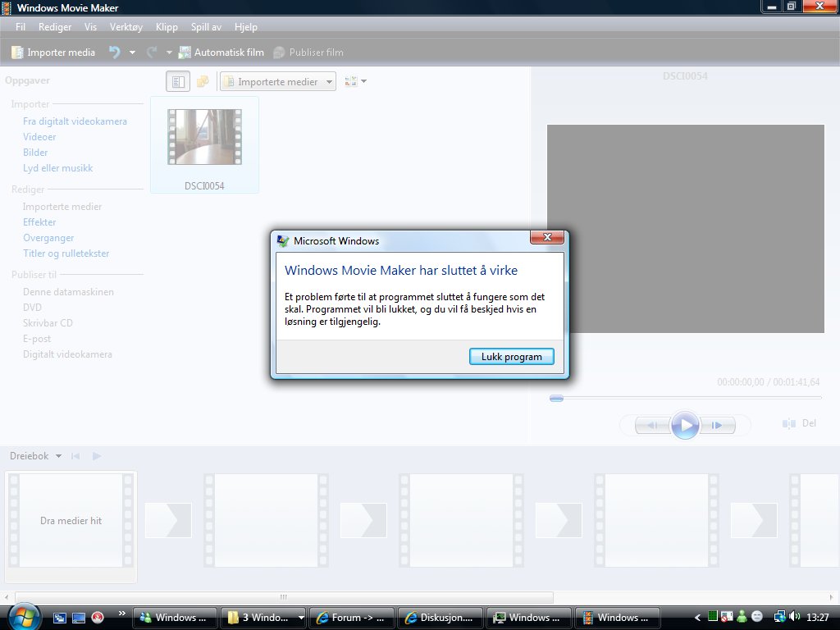This screenshot has width=840, height=630.
Task: Click the Lukk program button
Action: pyautogui.click(x=512, y=357)
